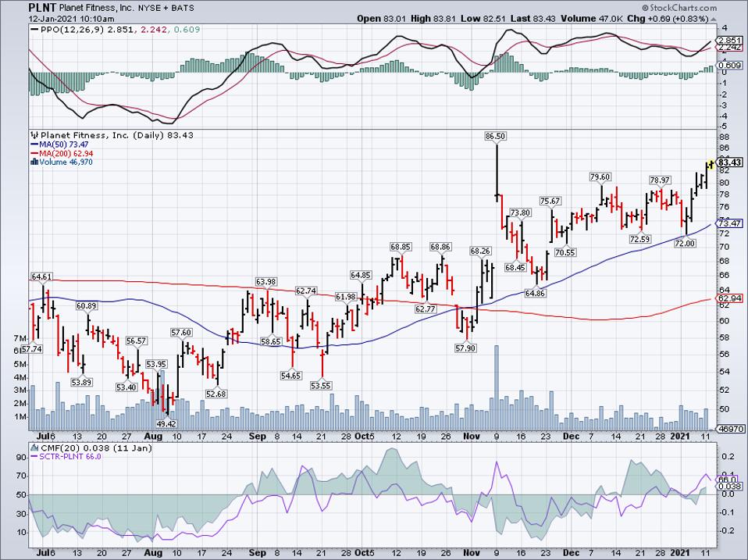The height and width of the screenshot is (560, 748).
Task: Click the 46970 volume axis tag
Action: click(x=730, y=430)
